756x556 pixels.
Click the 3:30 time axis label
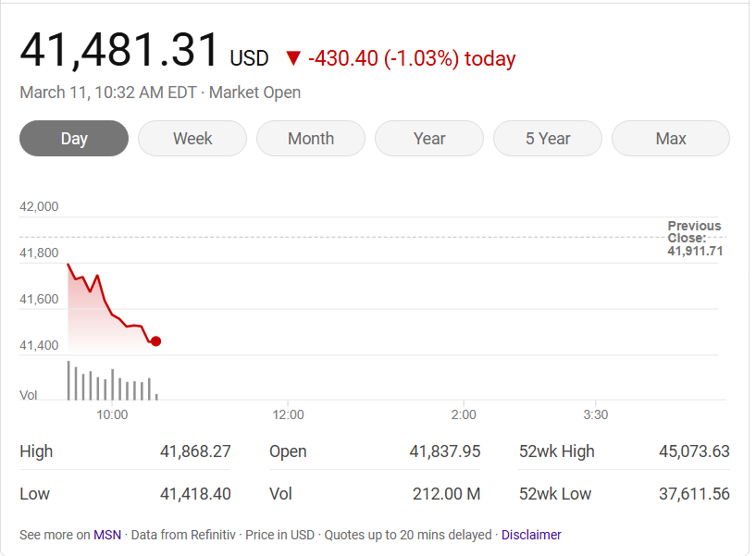coord(596,414)
